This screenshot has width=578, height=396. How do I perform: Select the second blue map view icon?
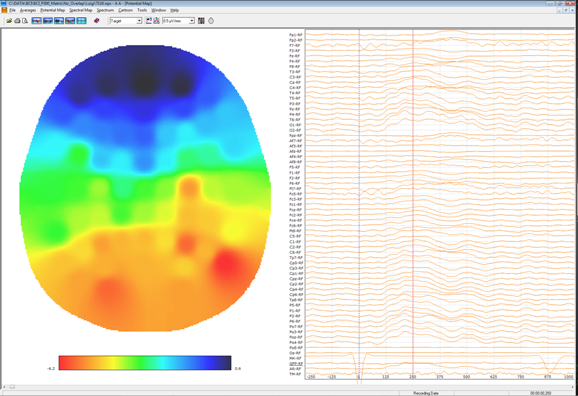point(48,21)
